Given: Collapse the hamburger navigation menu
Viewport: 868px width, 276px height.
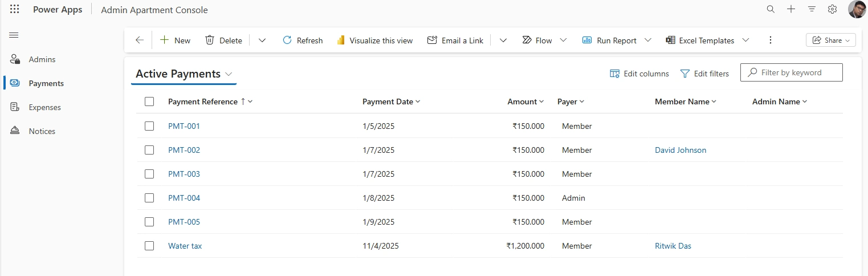Looking at the screenshot, I should (x=14, y=35).
